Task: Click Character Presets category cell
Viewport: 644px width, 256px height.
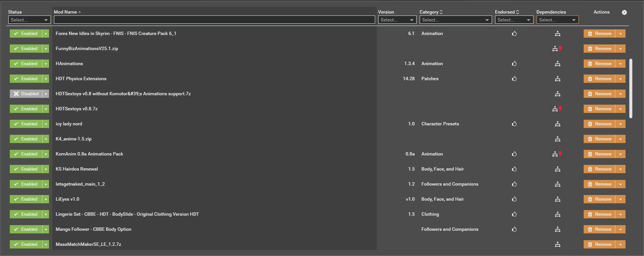Action: [x=440, y=124]
